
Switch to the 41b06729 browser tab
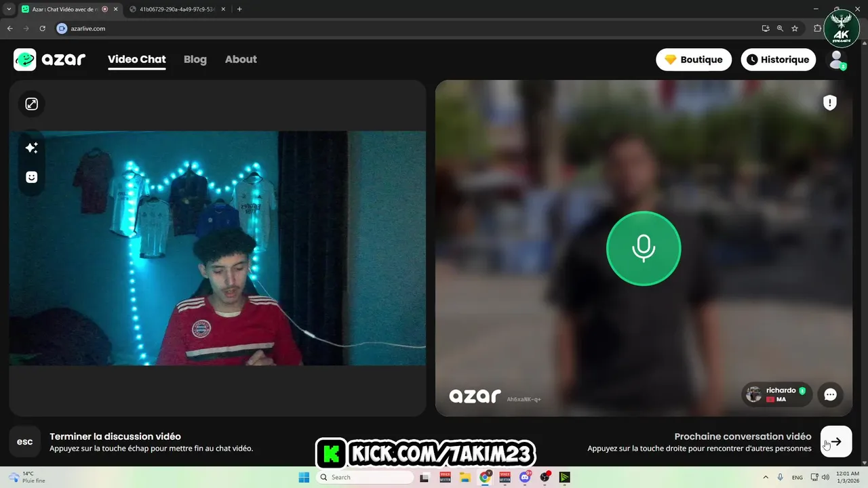[178, 9]
